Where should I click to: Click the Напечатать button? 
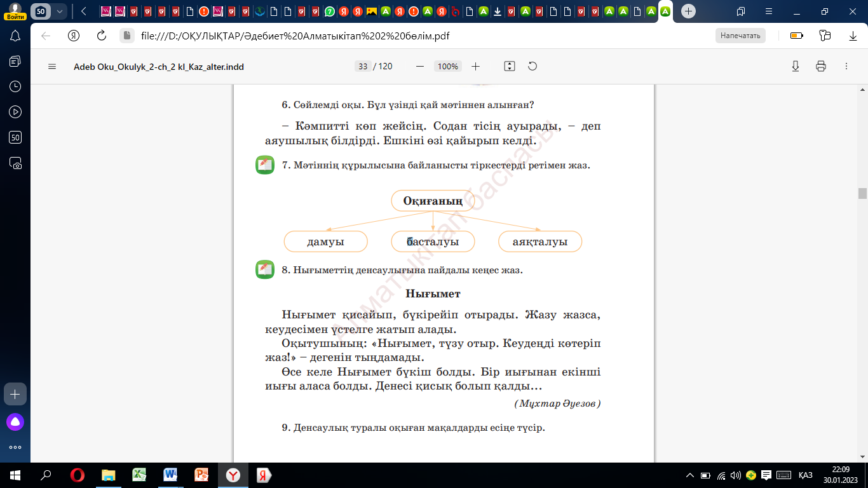(x=740, y=36)
